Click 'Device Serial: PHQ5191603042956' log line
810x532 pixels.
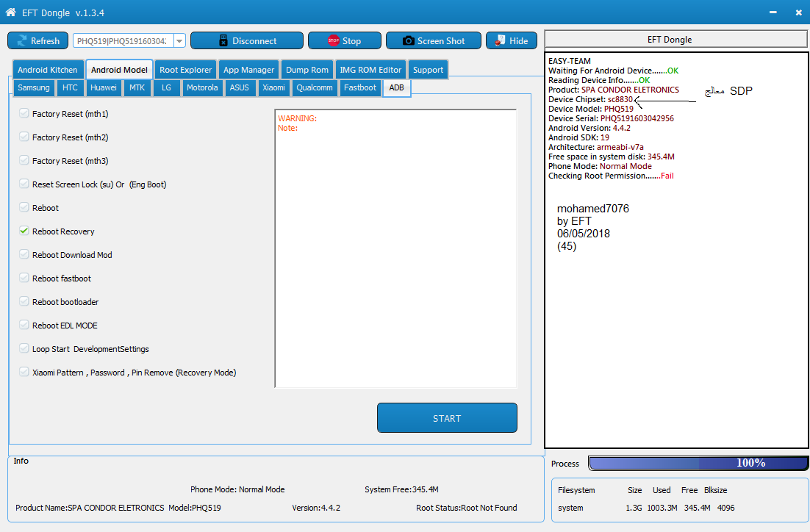click(x=611, y=118)
